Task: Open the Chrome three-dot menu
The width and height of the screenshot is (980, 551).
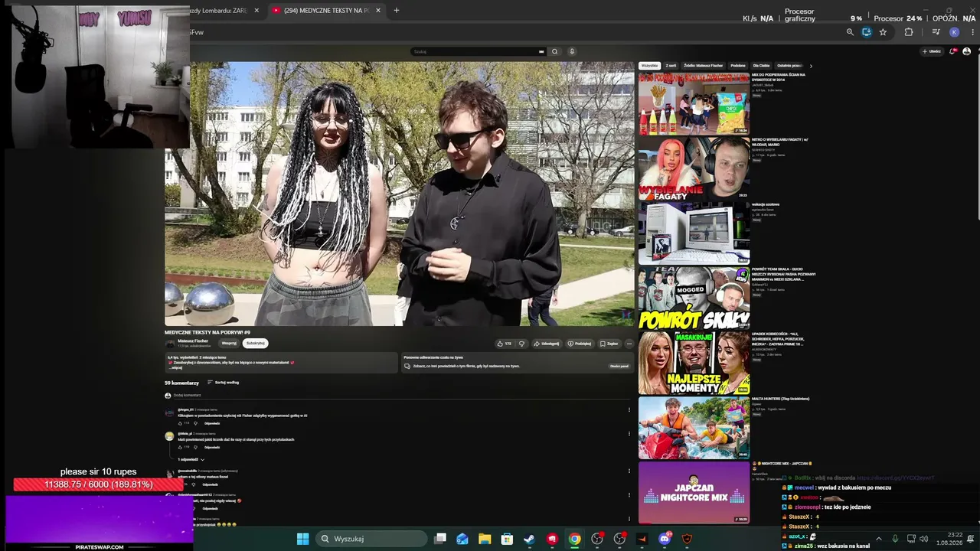Action: point(973,32)
